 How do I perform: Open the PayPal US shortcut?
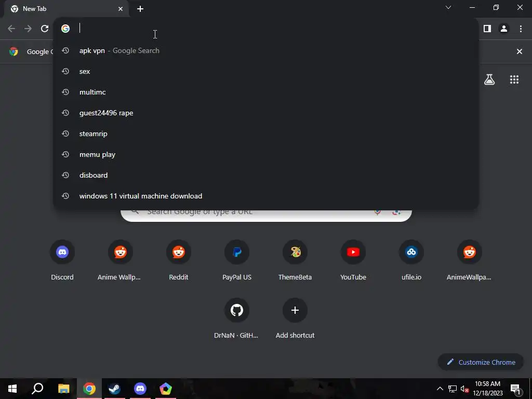(237, 261)
